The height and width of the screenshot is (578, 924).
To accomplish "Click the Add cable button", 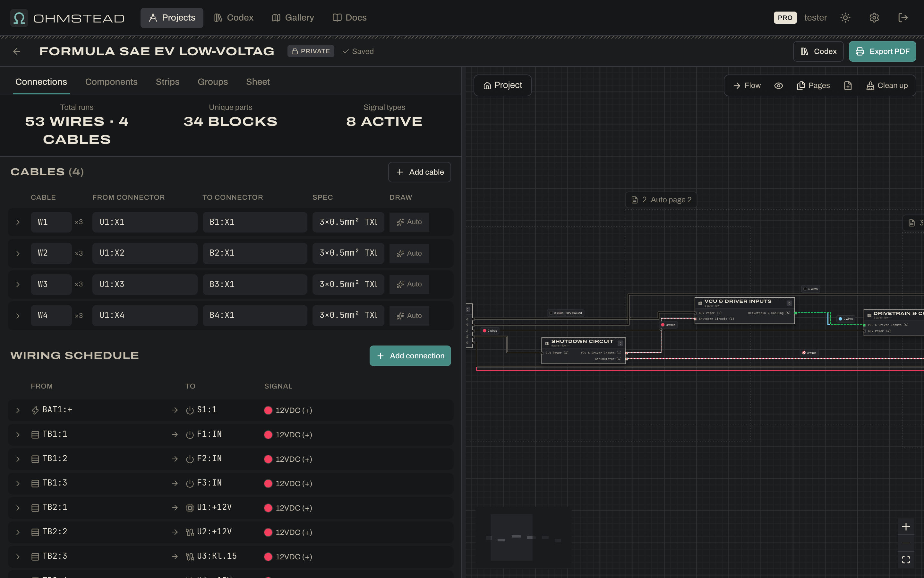I will [420, 172].
